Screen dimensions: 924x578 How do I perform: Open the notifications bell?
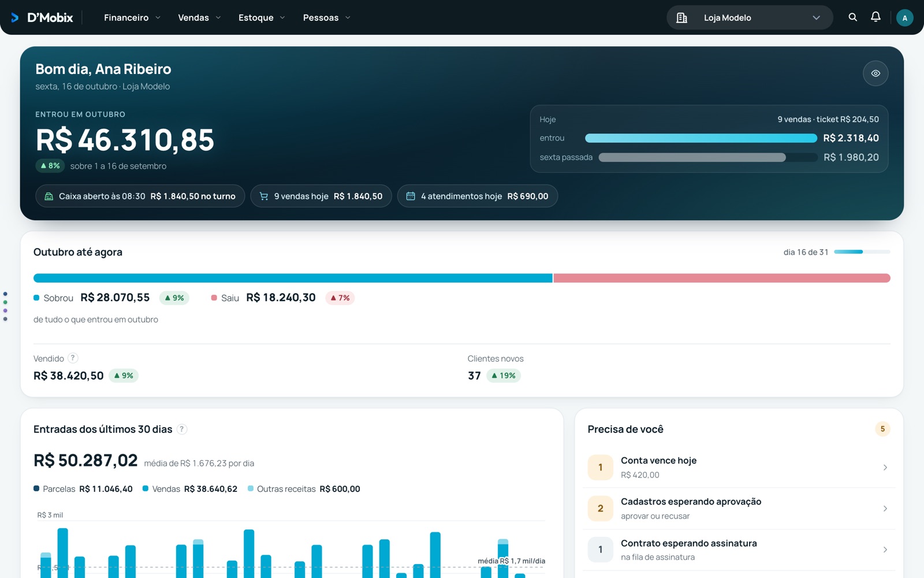tap(875, 17)
